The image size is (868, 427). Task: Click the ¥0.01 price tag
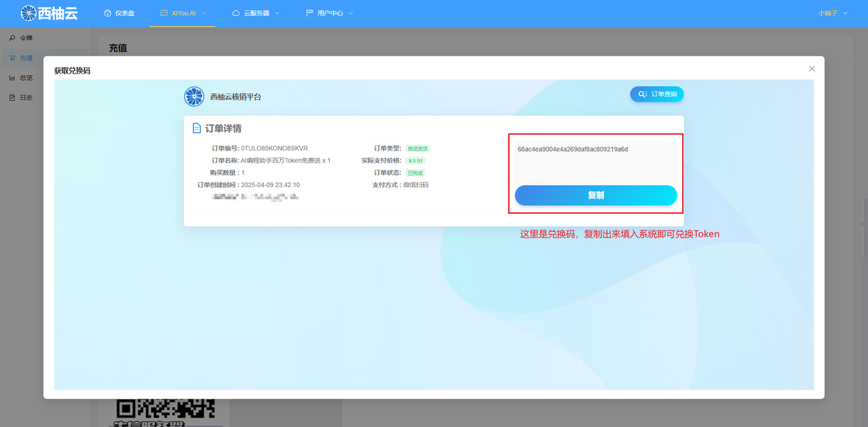pos(415,161)
